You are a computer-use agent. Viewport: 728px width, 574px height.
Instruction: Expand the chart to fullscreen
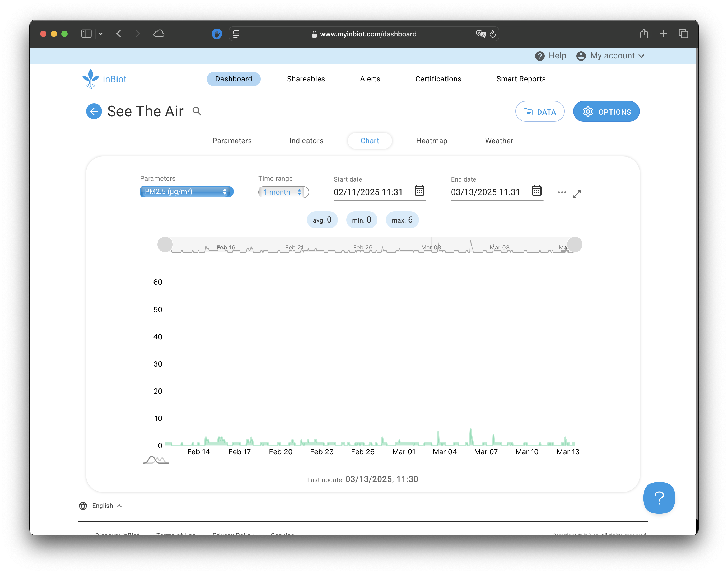pyautogui.click(x=577, y=194)
